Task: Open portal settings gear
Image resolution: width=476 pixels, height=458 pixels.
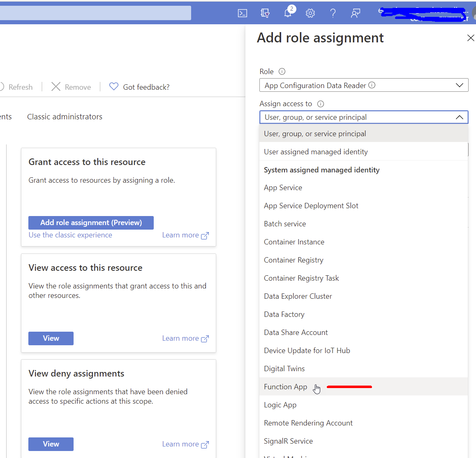Action: click(x=310, y=13)
